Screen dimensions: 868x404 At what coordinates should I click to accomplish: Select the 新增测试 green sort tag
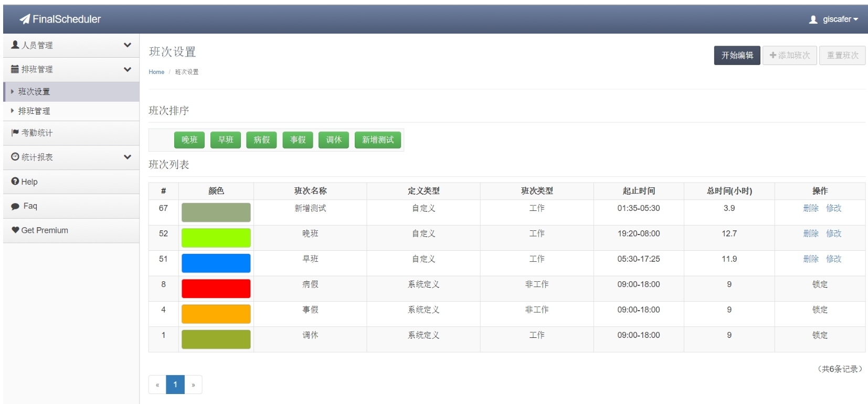pos(378,140)
